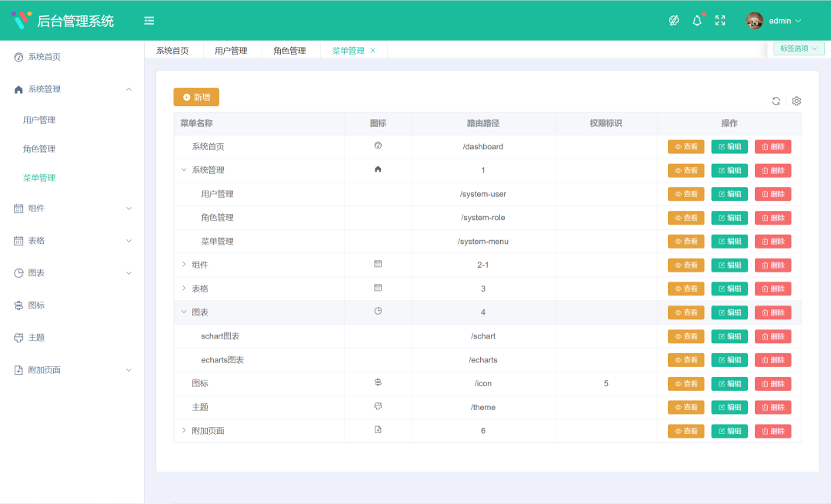Refresh the menu table
The height and width of the screenshot is (504, 831).
pos(777,101)
